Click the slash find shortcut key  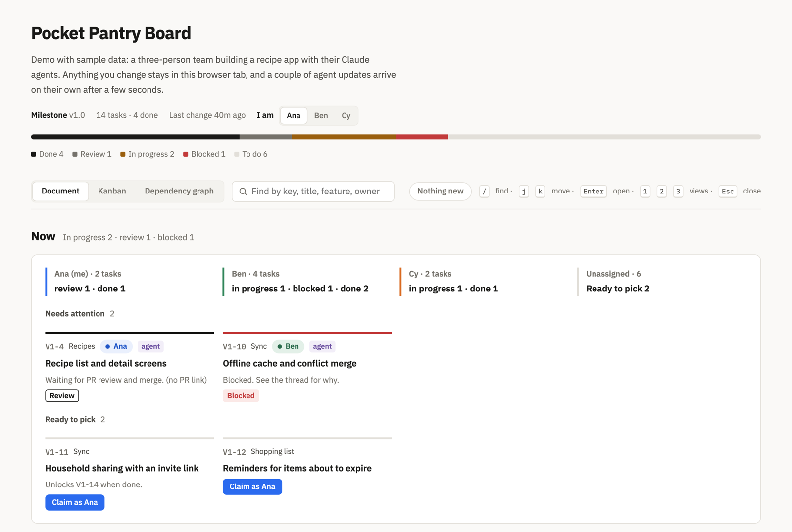point(484,192)
